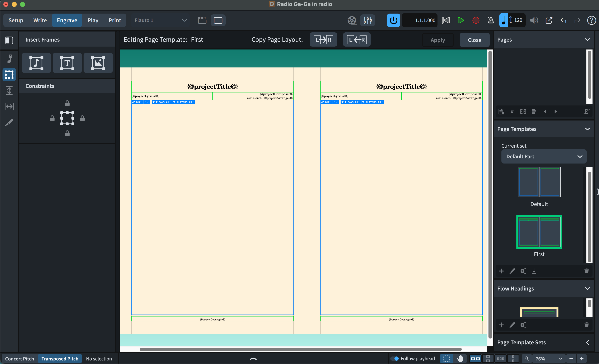
Task: Toggle the Follow playhead switch
Action: (x=394, y=359)
